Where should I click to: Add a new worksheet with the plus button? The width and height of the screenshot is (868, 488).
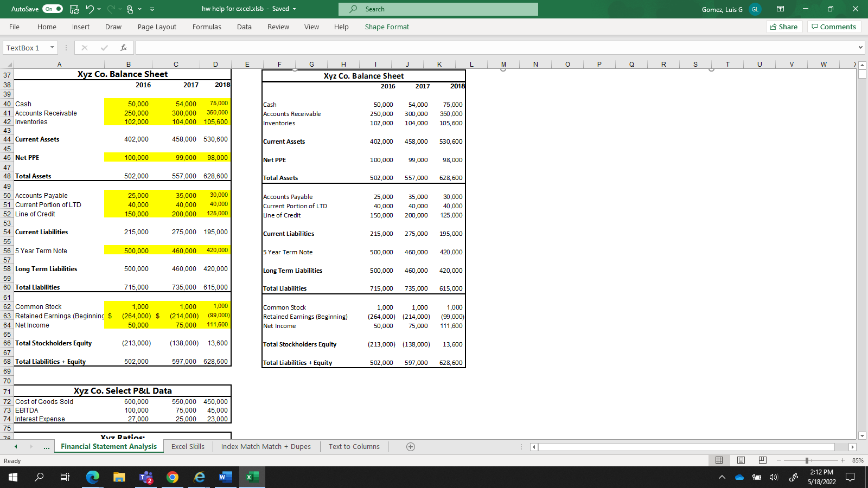(x=410, y=447)
